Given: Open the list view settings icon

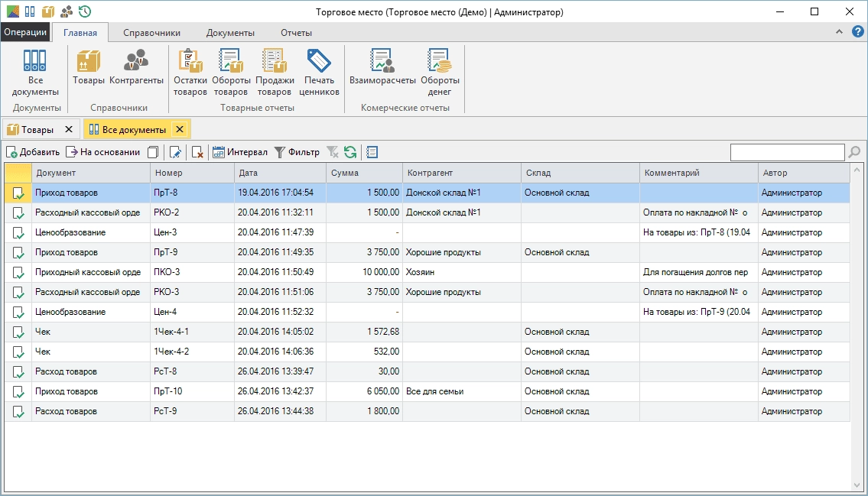Looking at the screenshot, I should 372,152.
